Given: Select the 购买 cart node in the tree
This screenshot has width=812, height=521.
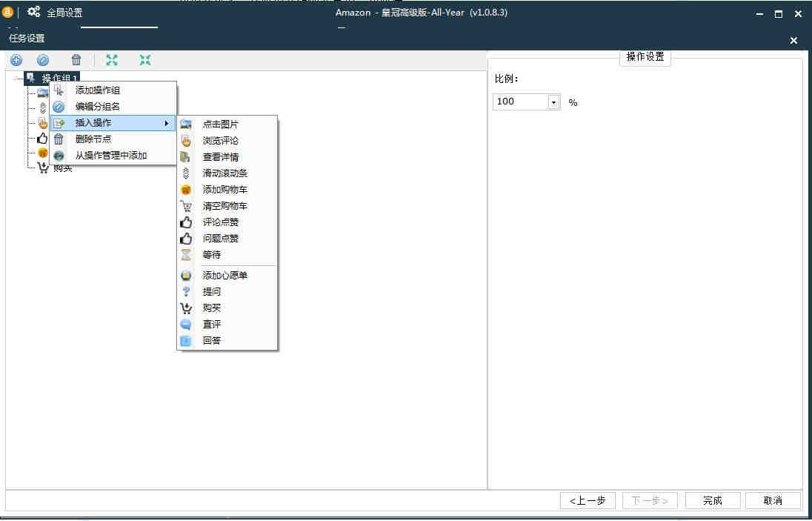Looking at the screenshot, I should (56, 167).
